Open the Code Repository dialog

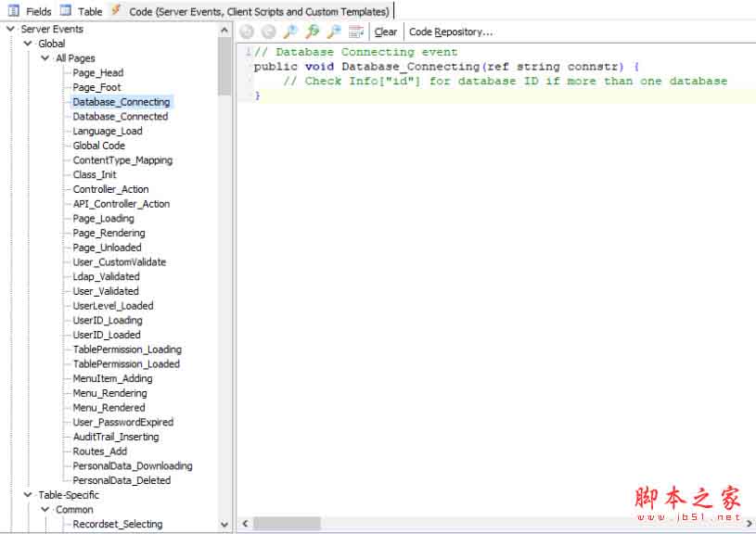click(x=451, y=32)
